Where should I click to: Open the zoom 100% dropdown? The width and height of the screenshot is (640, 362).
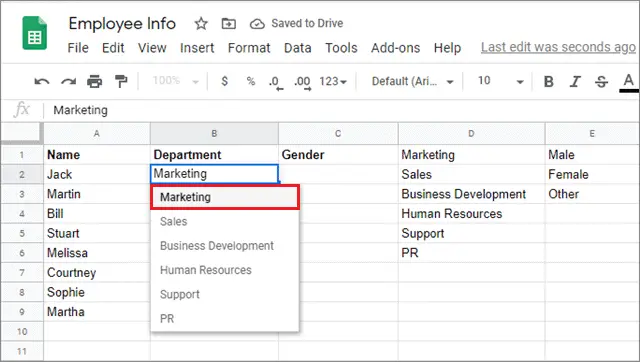tap(176, 81)
